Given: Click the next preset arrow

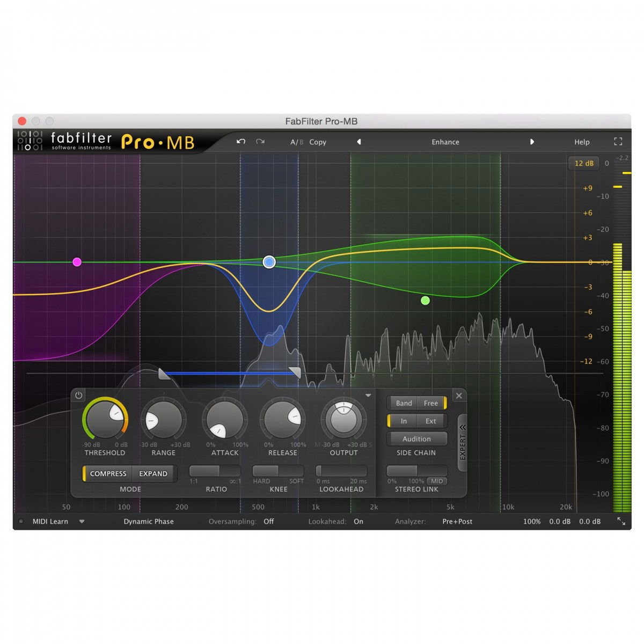Looking at the screenshot, I should [532, 142].
